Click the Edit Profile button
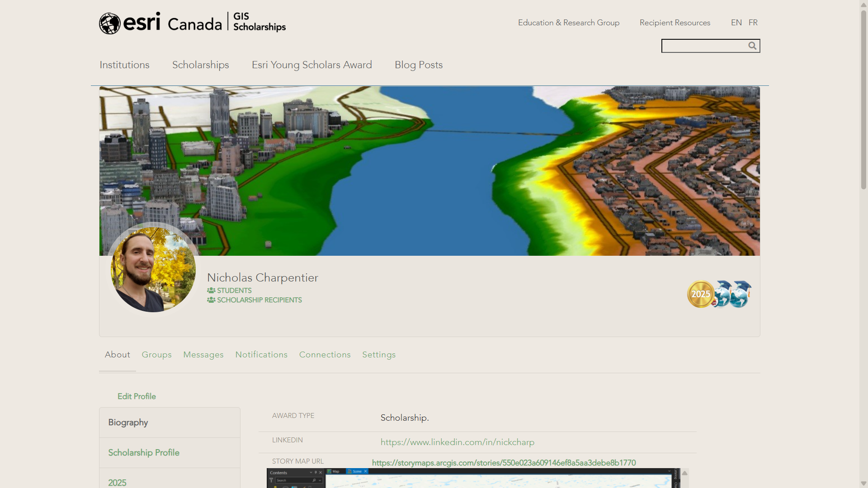This screenshot has width=868, height=488. pyautogui.click(x=136, y=396)
